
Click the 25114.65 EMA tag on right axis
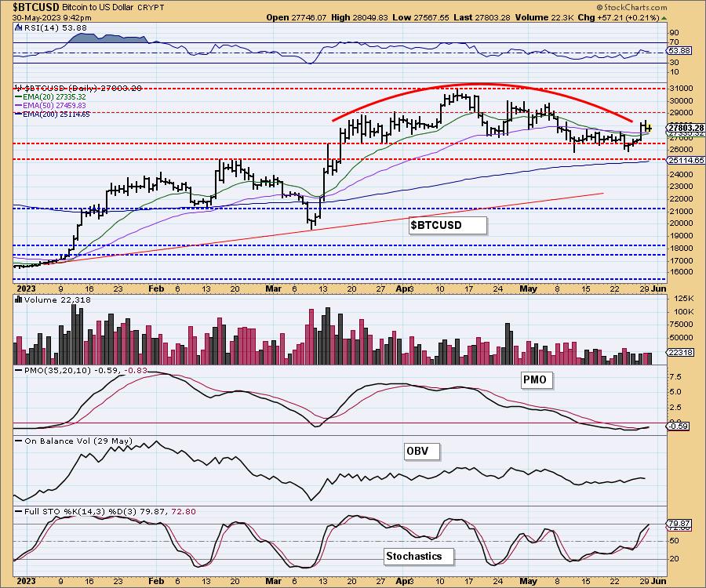pyautogui.click(x=686, y=160)
